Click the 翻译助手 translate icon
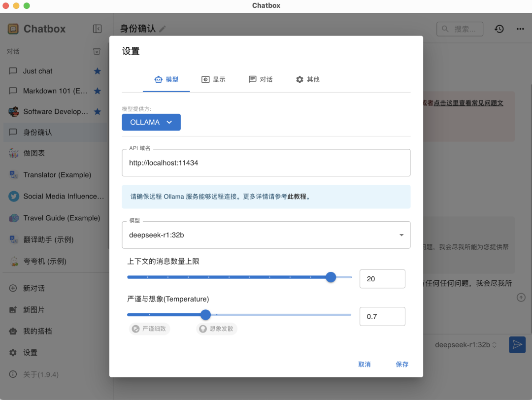532x400 pixels. (x=14, y=239)
